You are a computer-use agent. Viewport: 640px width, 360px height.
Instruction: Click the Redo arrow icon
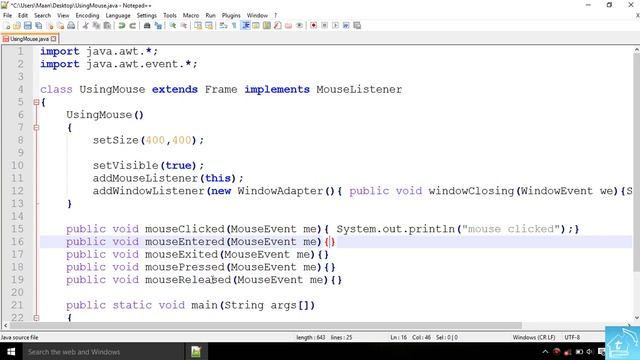click(133, 25)
